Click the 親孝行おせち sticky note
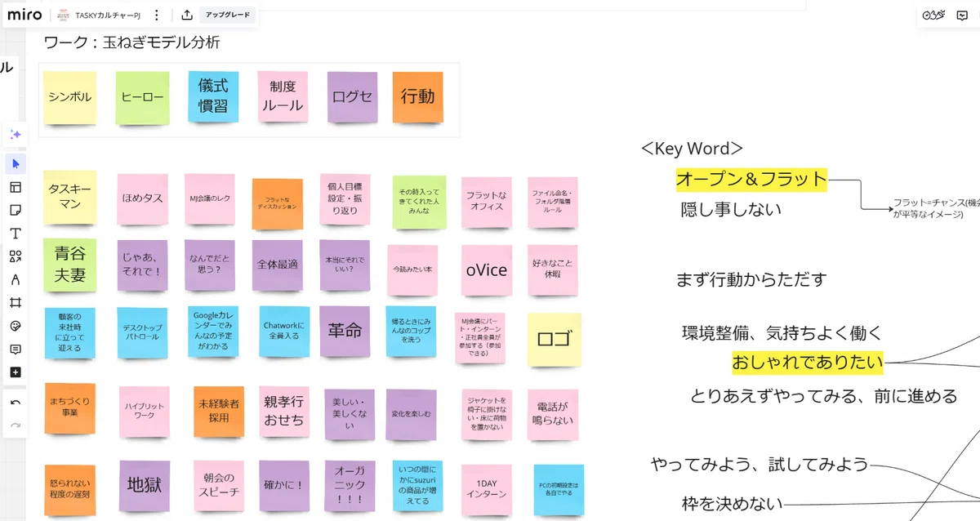The width and height of the screenshot is (980, 521). pyautogui.click(x=283, y=411)
